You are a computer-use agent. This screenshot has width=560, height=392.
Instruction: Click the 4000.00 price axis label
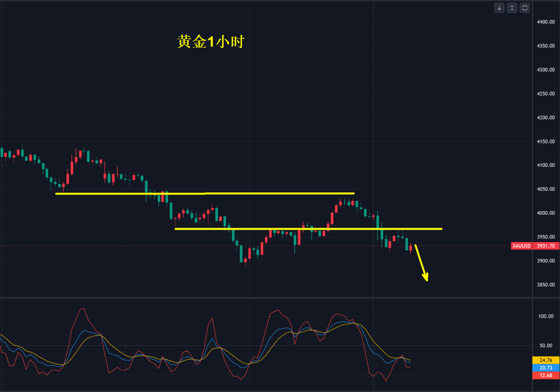tap(546, 213)
